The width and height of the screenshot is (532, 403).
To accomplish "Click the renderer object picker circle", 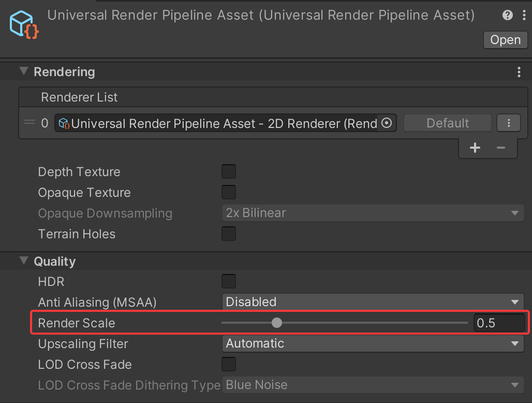I will [x=387, y=123].
